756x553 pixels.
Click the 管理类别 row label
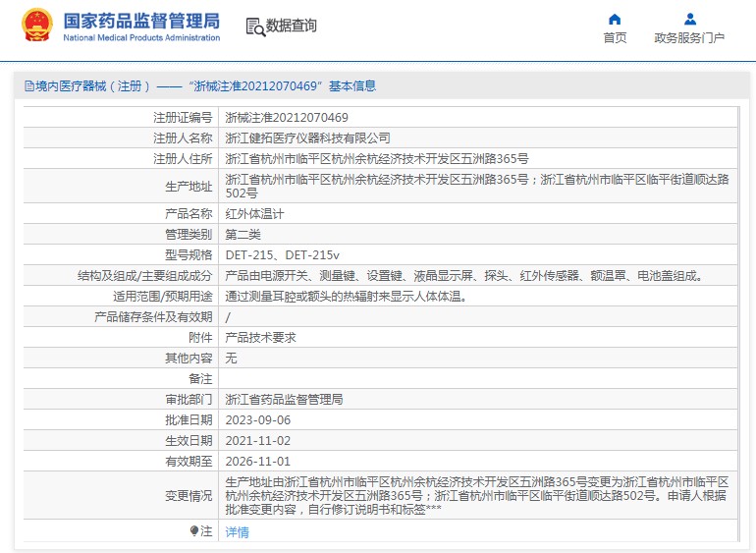pos(189,235)
